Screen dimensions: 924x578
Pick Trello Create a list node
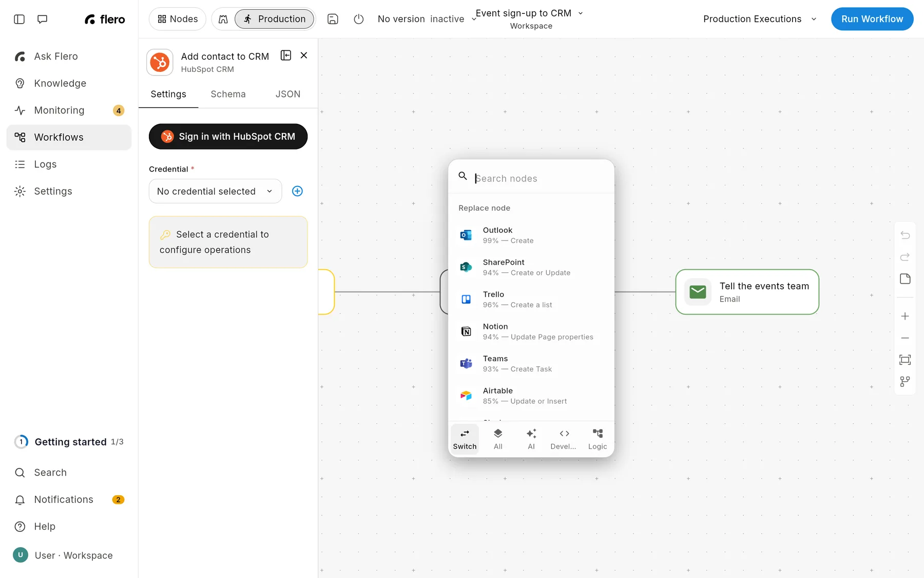coord(531,300)
